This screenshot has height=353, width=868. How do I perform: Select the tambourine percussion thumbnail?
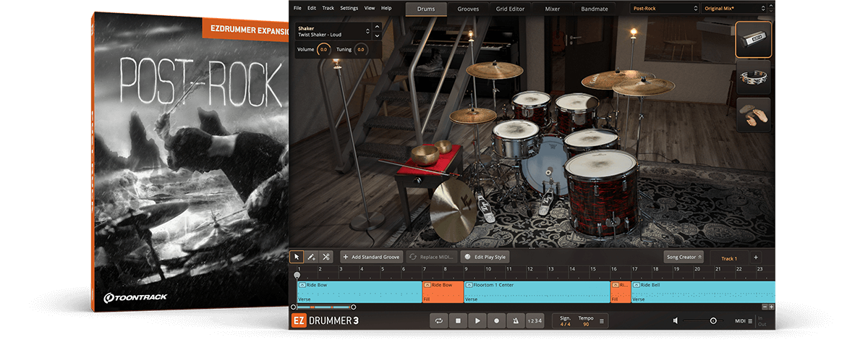click(x=753, y=77)
